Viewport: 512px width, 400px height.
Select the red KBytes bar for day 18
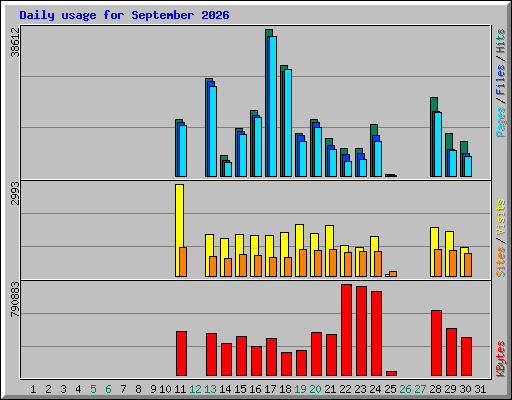[287, 364]
